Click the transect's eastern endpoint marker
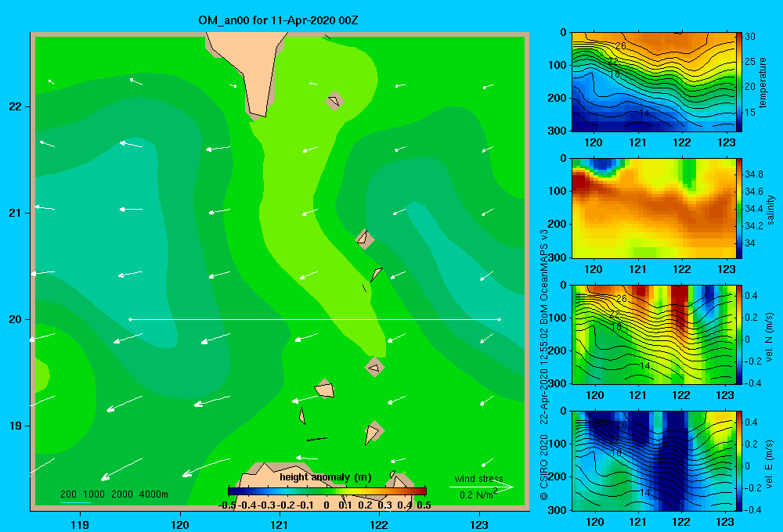The image size is (783, 532). click(x=500, y=319)
